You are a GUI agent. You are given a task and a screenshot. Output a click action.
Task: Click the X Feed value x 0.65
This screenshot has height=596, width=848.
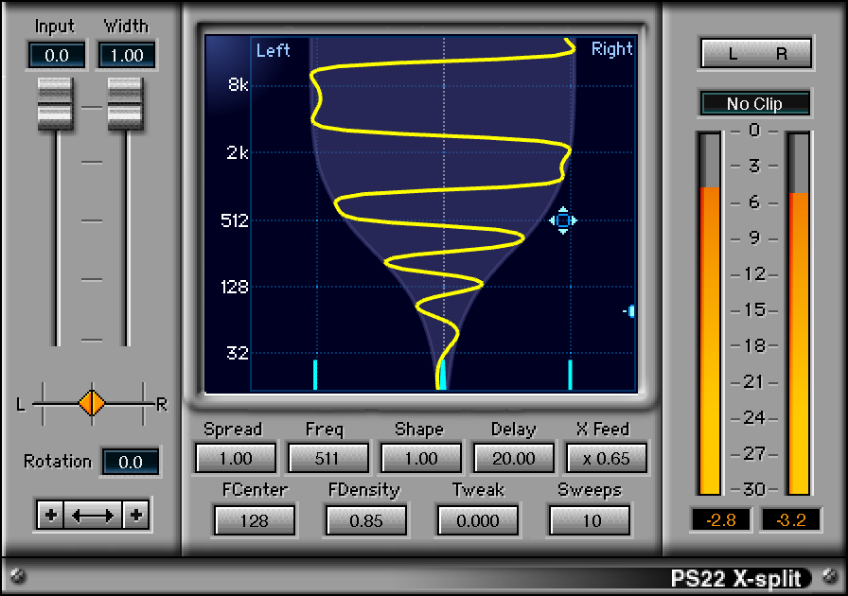tap(606, 459)
